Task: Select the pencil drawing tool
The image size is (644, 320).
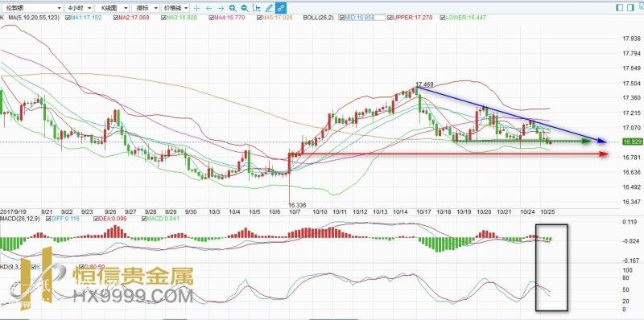Action: (269, 8)
